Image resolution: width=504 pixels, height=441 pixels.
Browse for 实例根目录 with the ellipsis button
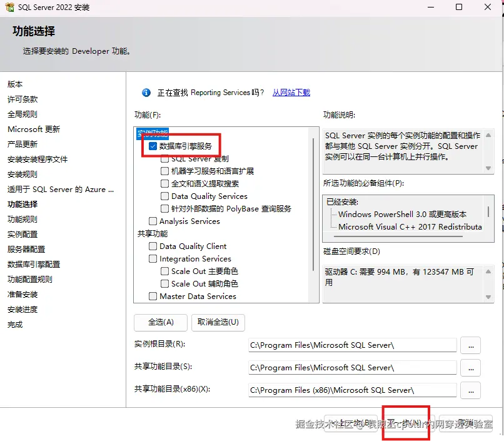pos(471,345)
